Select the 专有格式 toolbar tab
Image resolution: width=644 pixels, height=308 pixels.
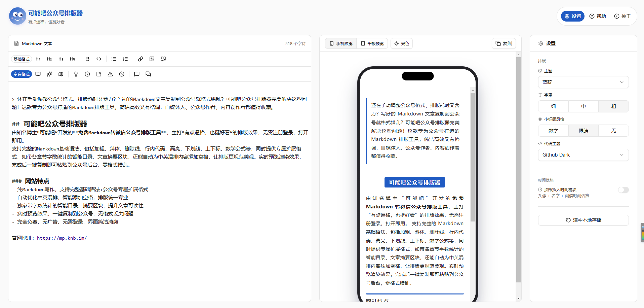22,74
